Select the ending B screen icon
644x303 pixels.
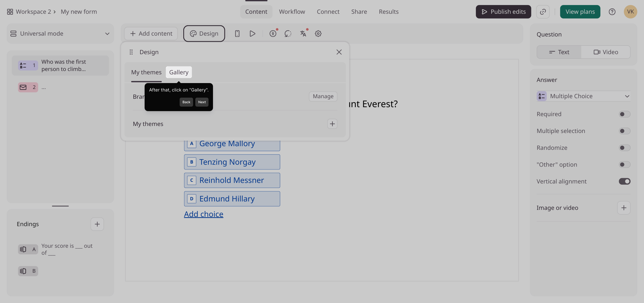28,271
